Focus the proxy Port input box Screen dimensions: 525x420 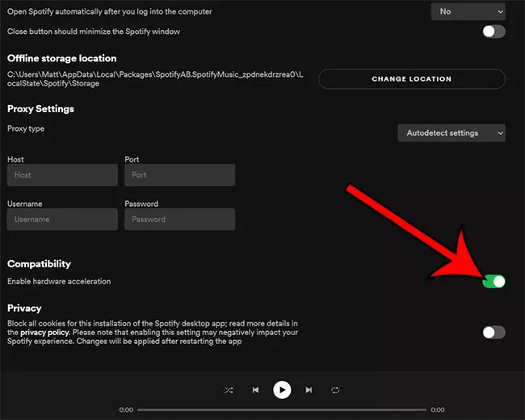(x=179, y=175)
